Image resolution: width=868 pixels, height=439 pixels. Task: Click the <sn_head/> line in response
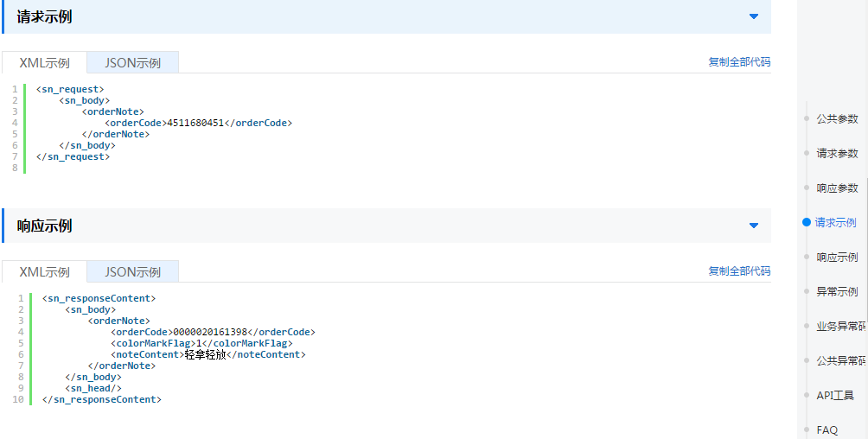click(x=93, y=389)
